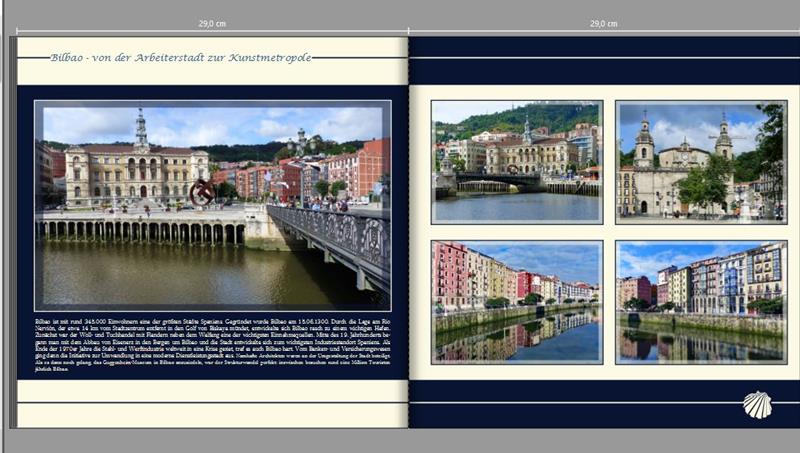Screen dimensions: 800x453
Task: Click the gray workspace below the pages
Action: 400,441
